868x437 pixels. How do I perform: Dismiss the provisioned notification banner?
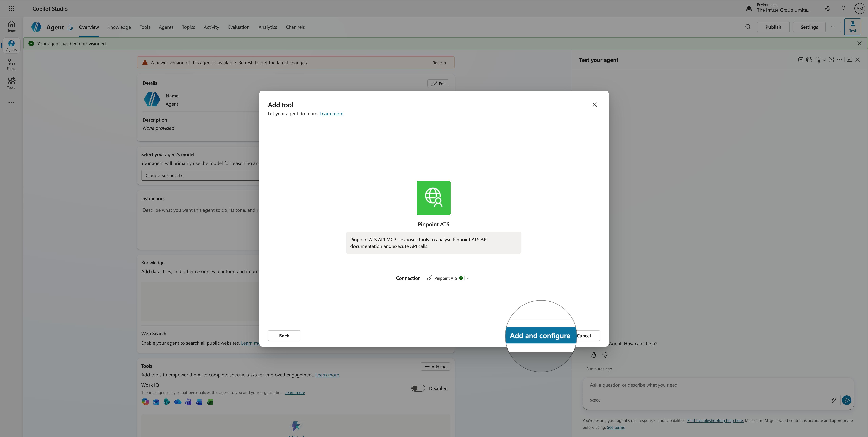tap(860, 43)
